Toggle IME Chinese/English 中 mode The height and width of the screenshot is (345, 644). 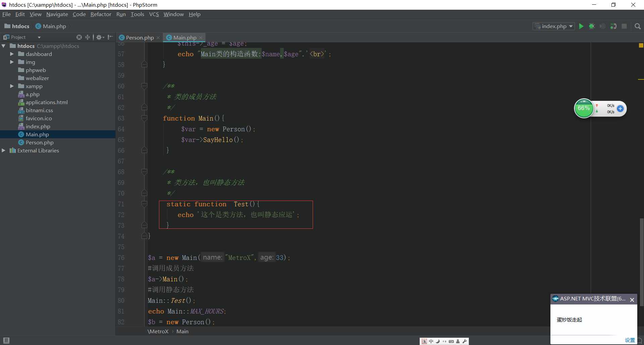pyautogui.click(x=431, y=341)
